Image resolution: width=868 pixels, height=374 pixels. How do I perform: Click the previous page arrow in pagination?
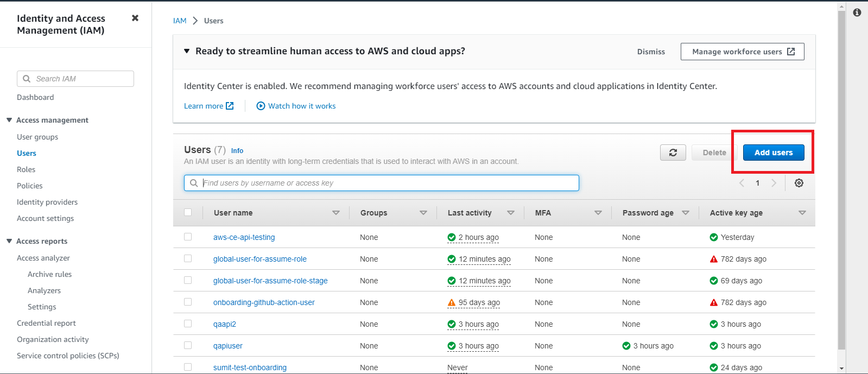(x=742, y=183)
